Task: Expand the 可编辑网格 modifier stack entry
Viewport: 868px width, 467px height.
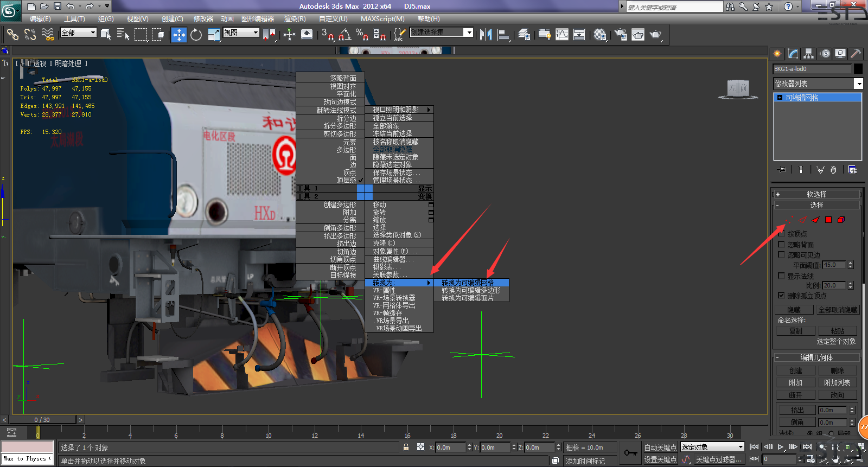Action: [780, 98]
